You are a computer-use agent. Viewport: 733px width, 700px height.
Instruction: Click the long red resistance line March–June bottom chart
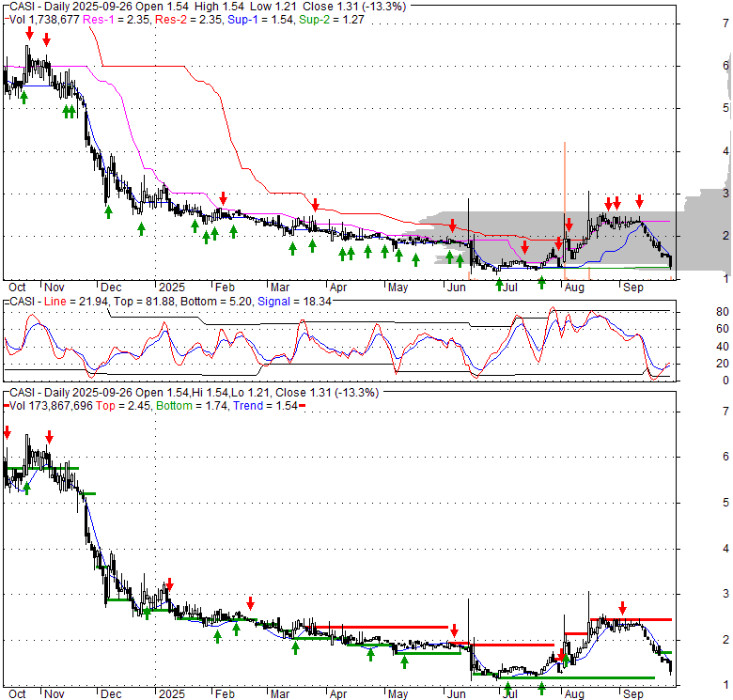click(375, 627)
